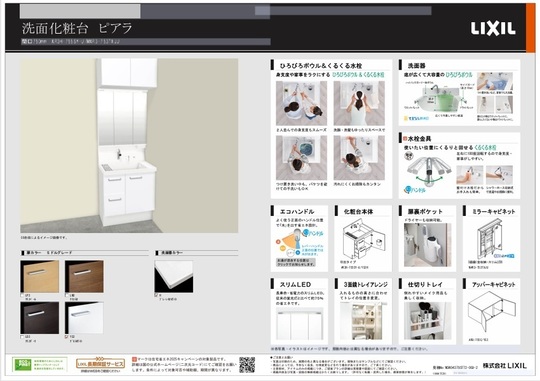The height and width of the screenshot is (381, 540).
Task: Check the medium brown door color checkbox
Action: (67, 296)
